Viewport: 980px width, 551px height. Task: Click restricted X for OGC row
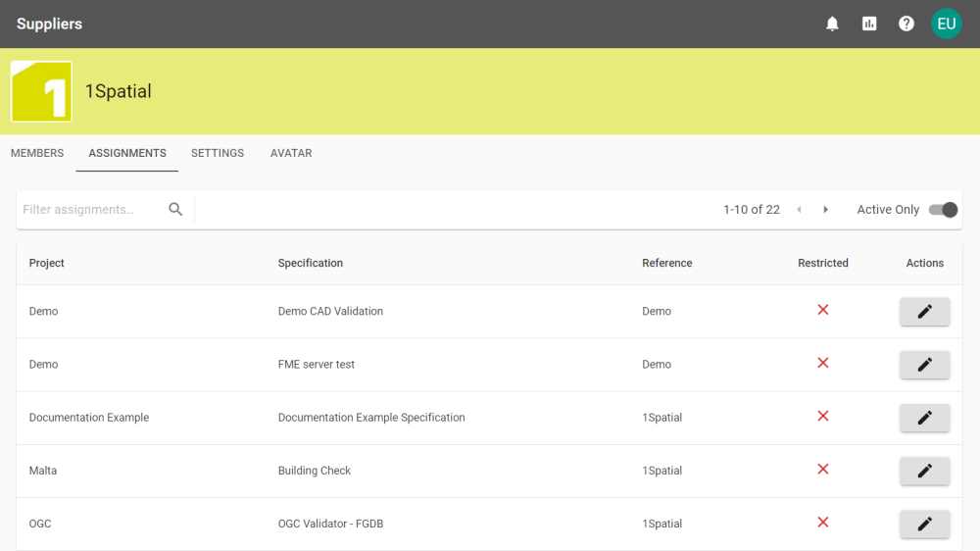pyautogui.click(x=823, y=523)
